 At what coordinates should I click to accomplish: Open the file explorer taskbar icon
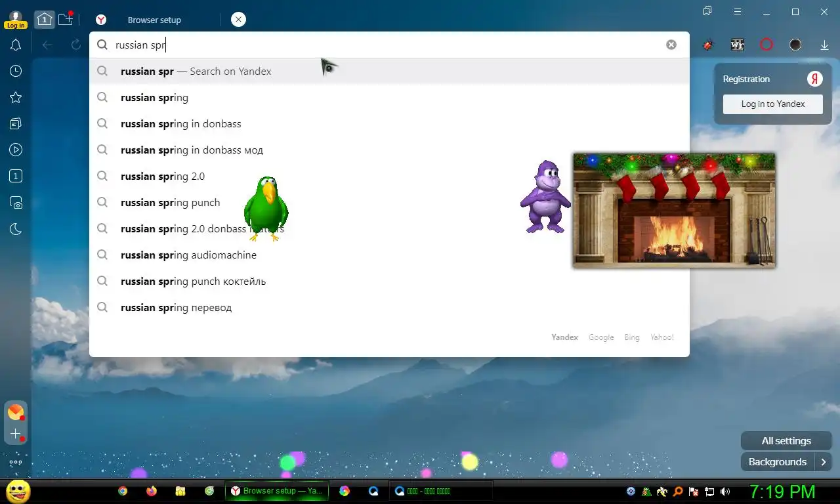click(x=180, y=491)
